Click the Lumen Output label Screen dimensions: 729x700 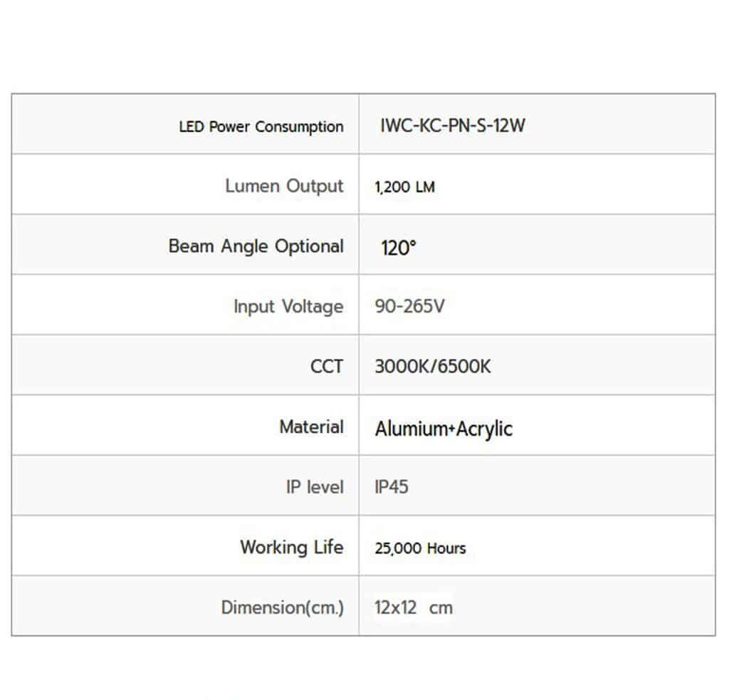click(x=285, y=186)
